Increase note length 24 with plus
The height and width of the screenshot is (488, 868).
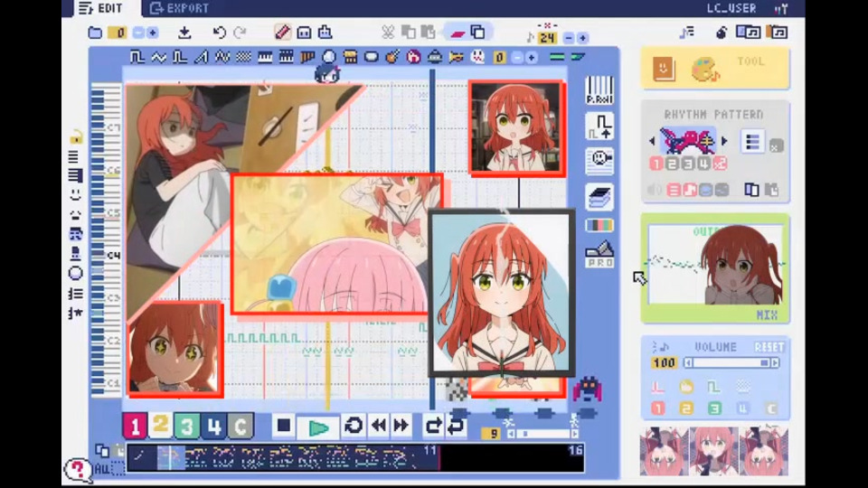(x=582, y=38)
